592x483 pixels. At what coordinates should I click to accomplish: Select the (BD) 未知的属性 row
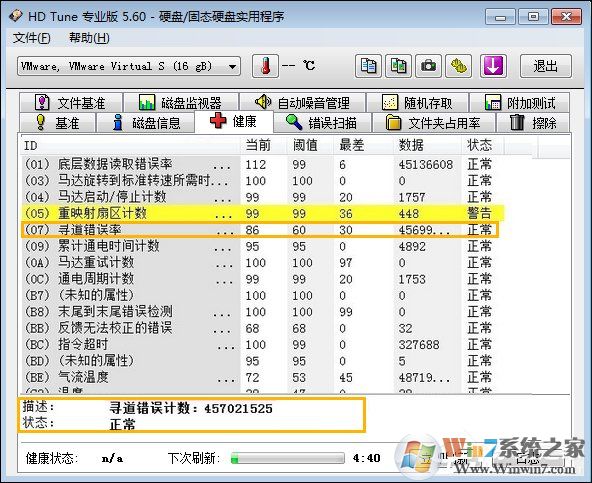[262, 361]
